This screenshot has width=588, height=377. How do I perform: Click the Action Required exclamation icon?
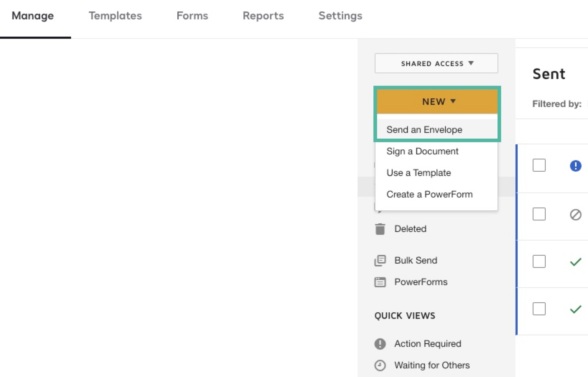(380, 344)
